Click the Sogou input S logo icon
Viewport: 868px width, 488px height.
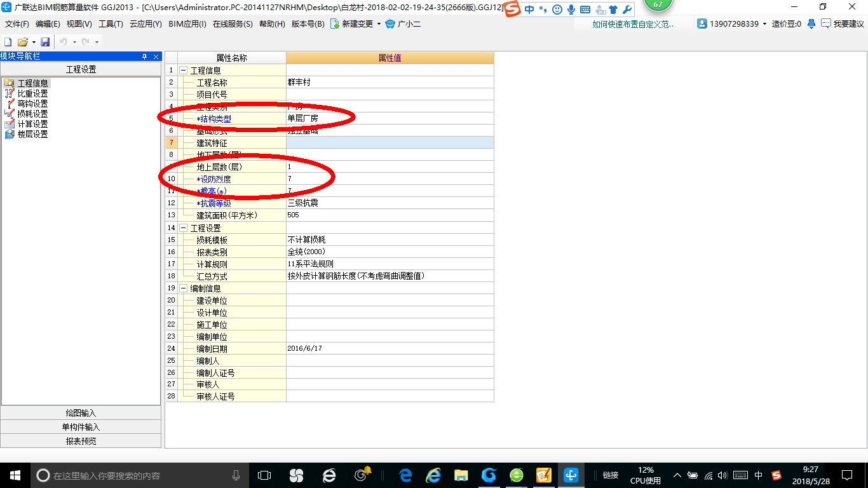pos(513,9)
